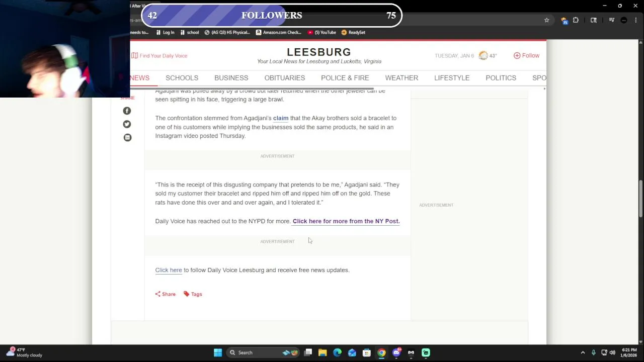Open Microsoft Store from the taskbar

pos(367,352)
